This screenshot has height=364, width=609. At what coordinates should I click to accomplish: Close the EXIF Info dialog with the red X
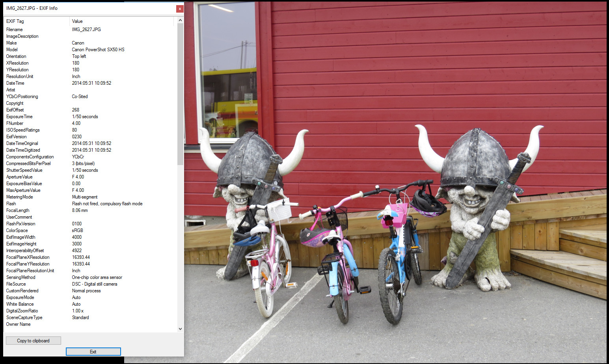(x=180, y=9)
